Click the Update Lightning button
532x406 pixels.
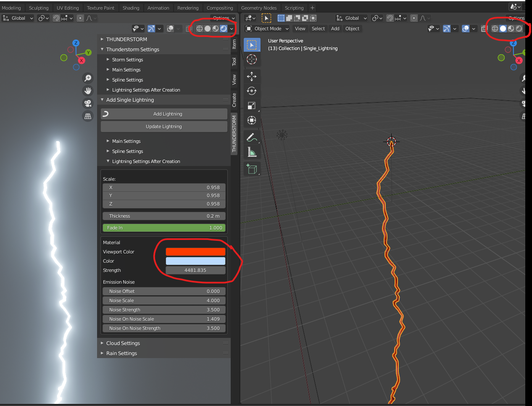point(163,126)
